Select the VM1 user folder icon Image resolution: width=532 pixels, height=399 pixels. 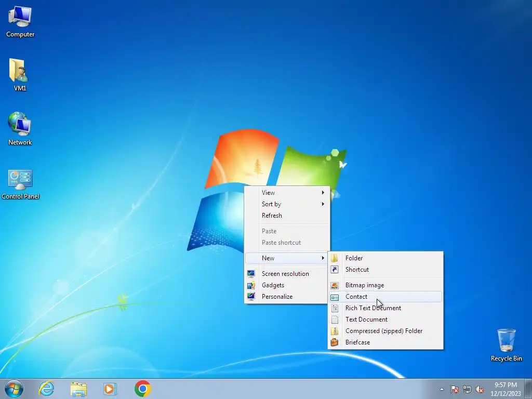(20, 75)
